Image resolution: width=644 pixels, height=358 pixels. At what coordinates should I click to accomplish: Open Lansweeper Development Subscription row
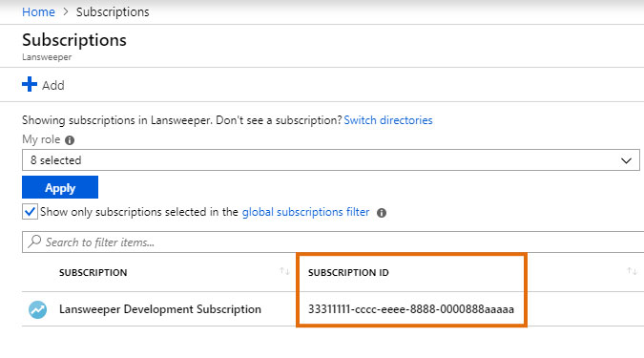tap(160, 309)
